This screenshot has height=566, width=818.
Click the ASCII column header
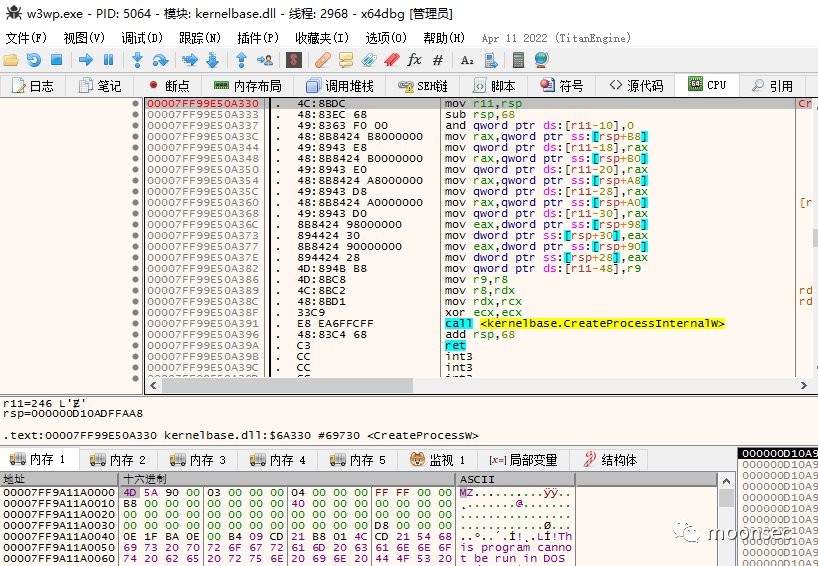515,479
